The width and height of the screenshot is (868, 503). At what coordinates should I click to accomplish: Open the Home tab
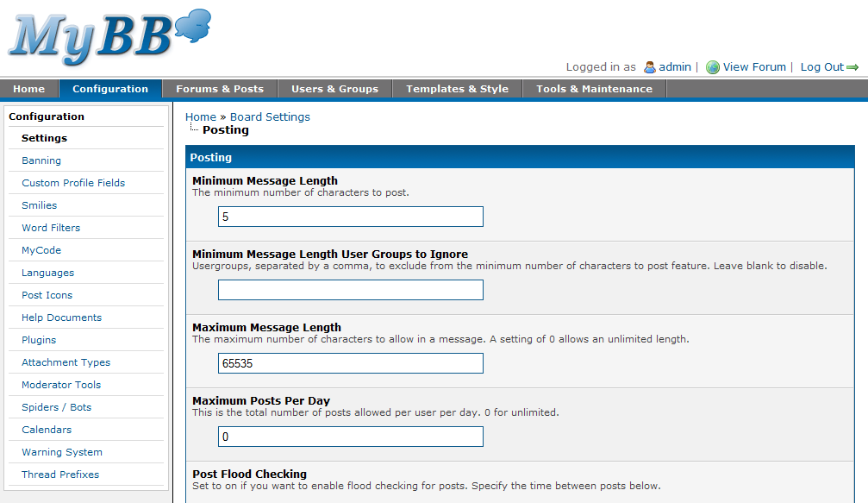click(28, 89)
